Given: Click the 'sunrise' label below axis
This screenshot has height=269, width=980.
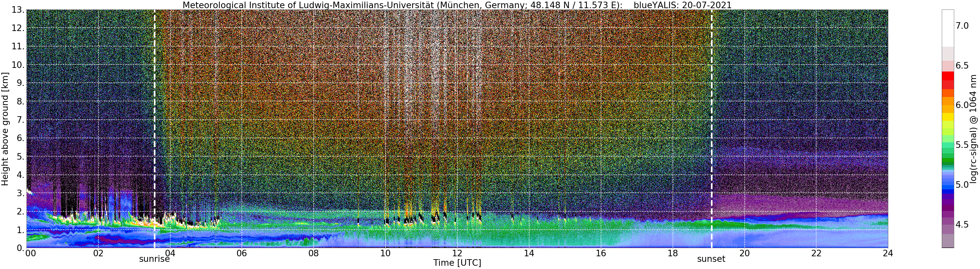Looking at the screenshot, I should [x=154, y=259].
